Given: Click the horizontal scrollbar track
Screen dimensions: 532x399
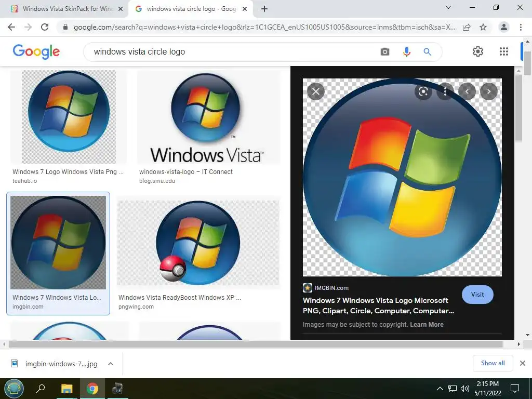Looking at the screenshot, I should point(256,344).
